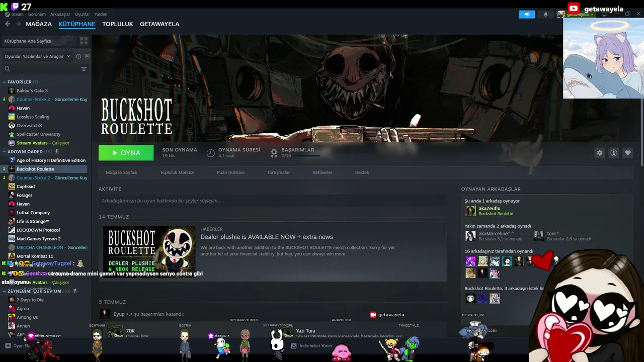The width and height of the screenshot is (644, 362).
Task: Select Life is Strange in library
Action: coord(33,221)
